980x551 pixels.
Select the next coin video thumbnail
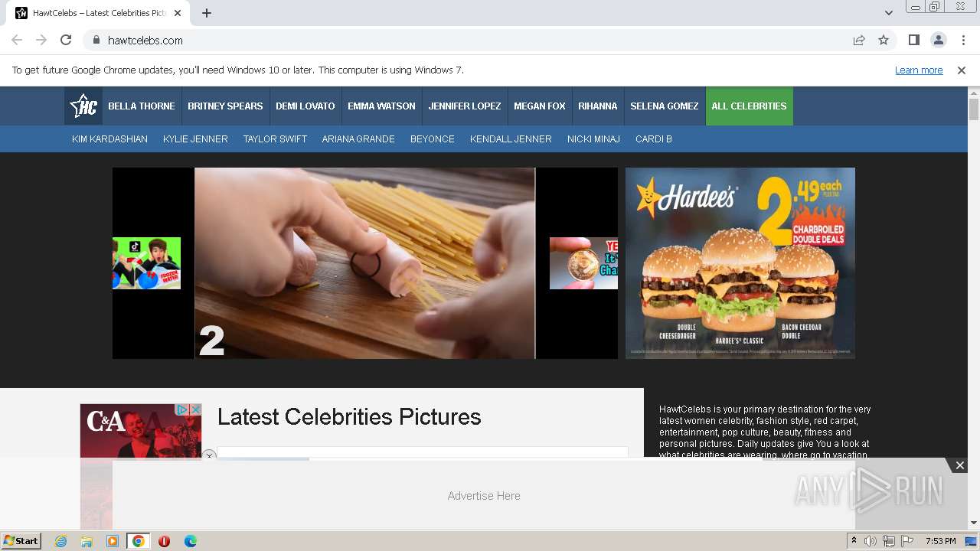coord(583,263)
